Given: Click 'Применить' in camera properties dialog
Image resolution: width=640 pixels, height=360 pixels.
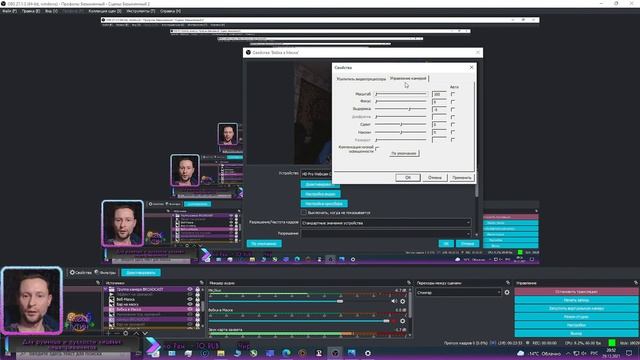Looking at the screenshot, I should 462,178.
